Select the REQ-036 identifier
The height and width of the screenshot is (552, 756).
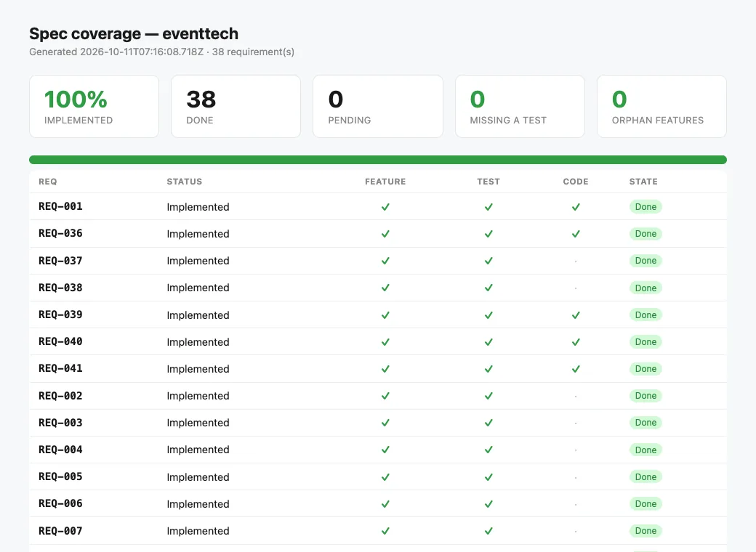point(60,233)
